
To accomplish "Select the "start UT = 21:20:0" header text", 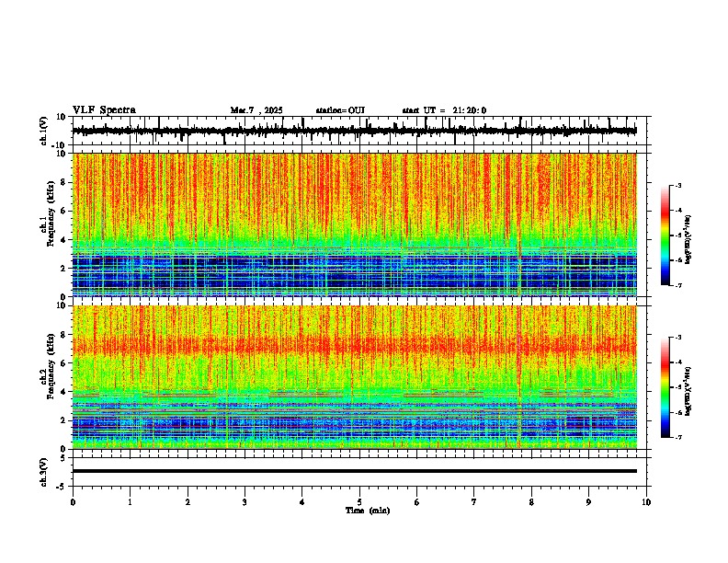I will (x=444, y=110).
